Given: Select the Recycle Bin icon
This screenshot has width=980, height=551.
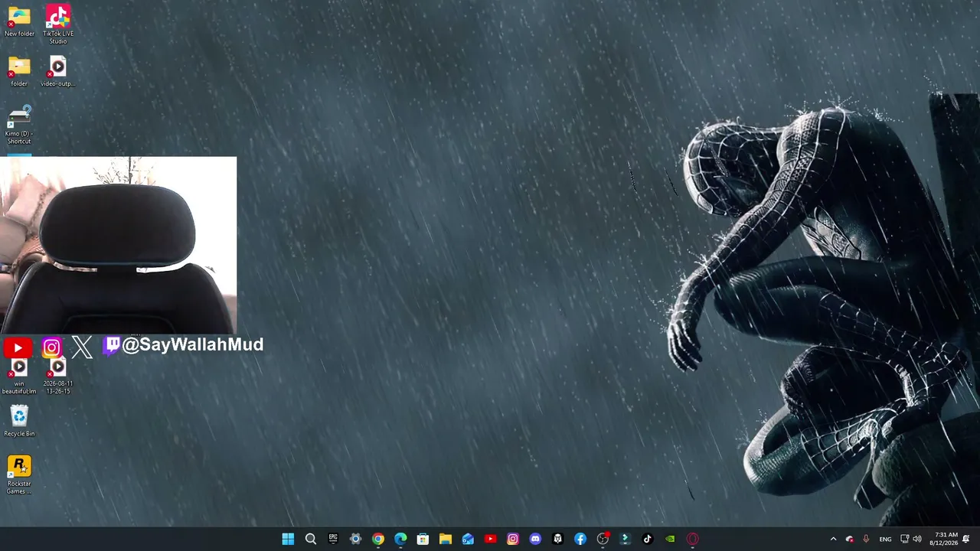Looking at the screenshot, I should tap(19, 421).
